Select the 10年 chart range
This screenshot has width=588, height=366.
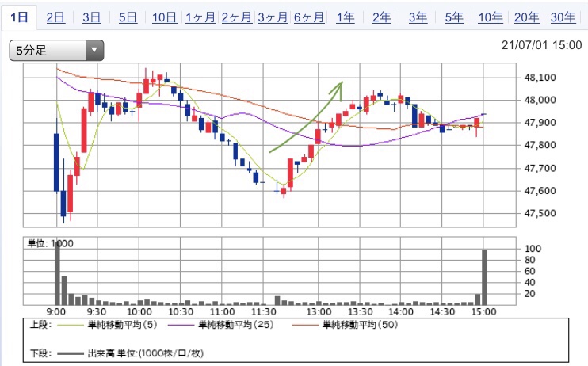click(x=491, y=17)
